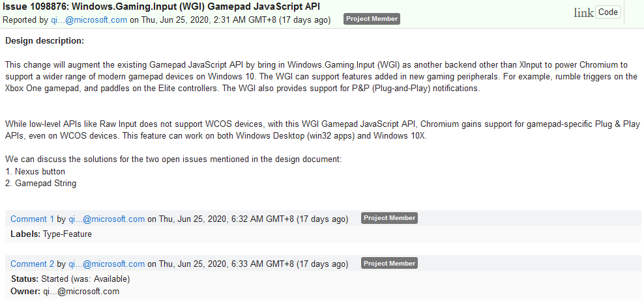This screenshot has width=644, height=302.
Task: Open qi...@microsoft.com author of Comment 2
Action: [106, 264]
